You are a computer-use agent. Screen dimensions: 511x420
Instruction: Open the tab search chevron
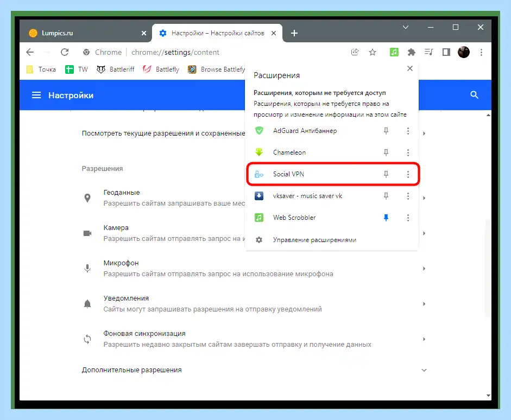(406, 27)
